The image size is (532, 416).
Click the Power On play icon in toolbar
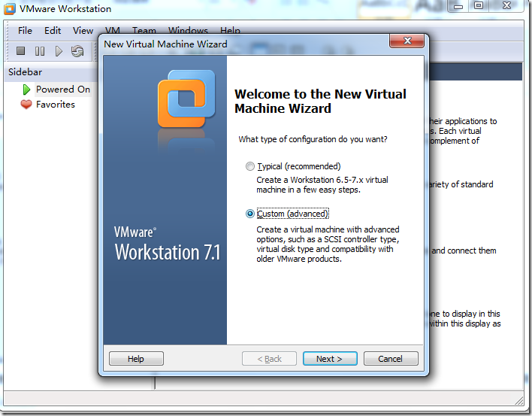point(59,51)
